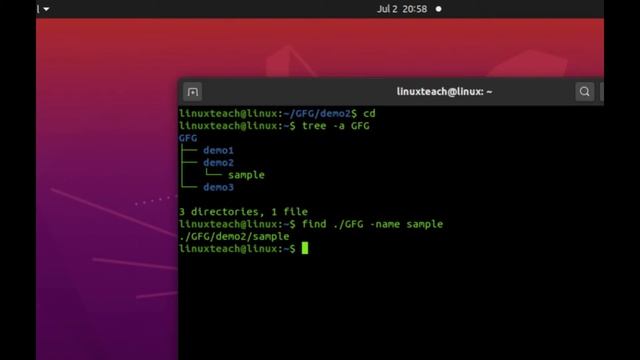
Task: Click the 'find ./GFG -name sample' command
Action: tap(372, 224)
